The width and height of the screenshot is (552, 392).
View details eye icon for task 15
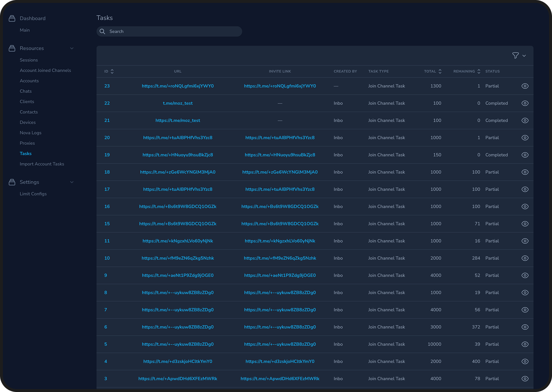(x=525, y=224)
